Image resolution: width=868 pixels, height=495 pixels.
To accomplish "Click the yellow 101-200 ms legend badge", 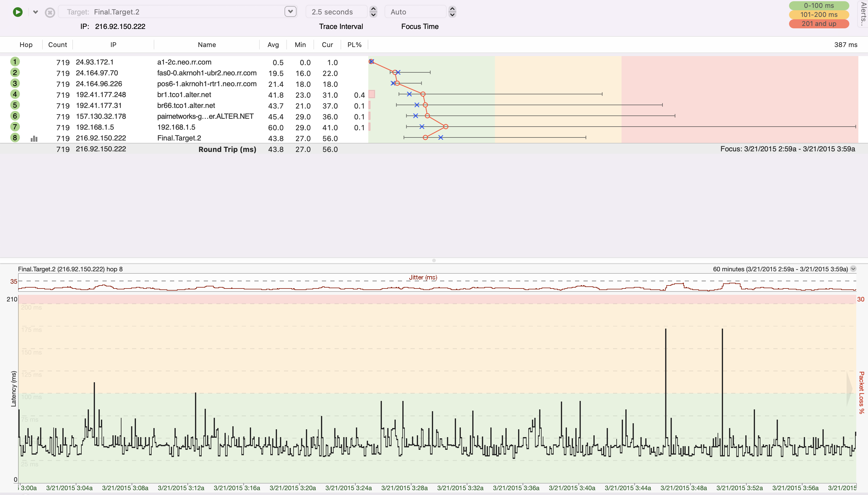I will 819,14.
